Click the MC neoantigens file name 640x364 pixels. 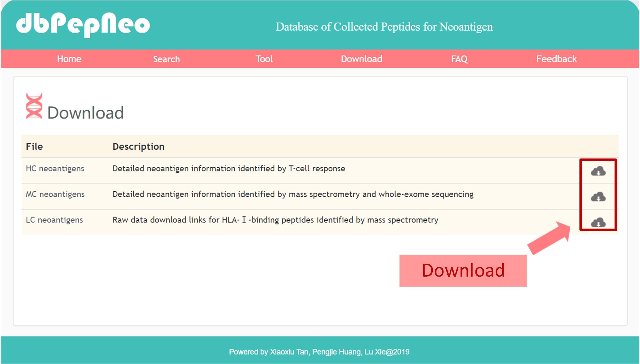pos(55,194)
